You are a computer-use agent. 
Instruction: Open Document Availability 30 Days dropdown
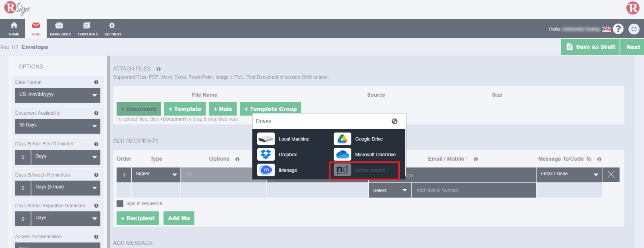(58, 126)
